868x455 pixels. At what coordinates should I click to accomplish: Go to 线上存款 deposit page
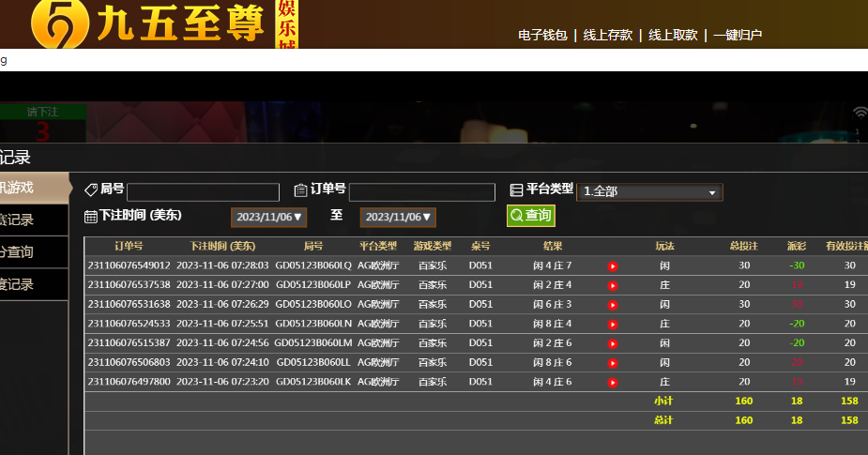[608, 36]
